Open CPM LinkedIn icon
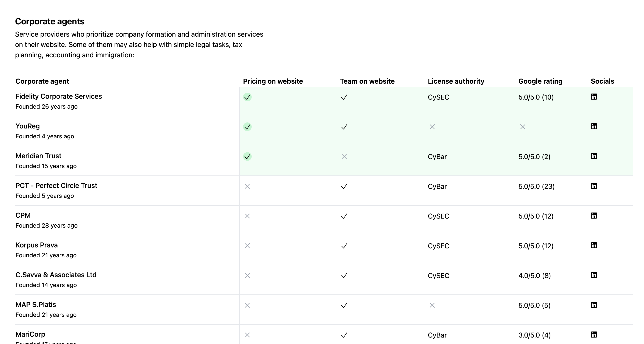644x344 pixels. point(594,216)
